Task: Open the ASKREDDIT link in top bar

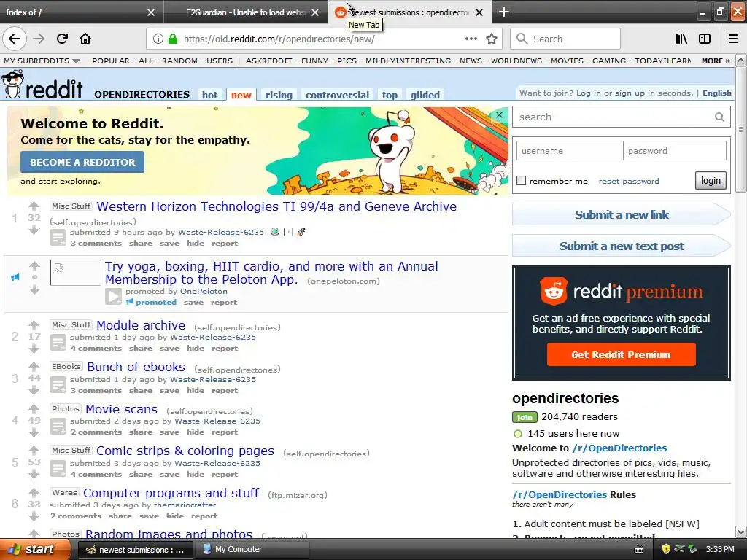Action: point(268,61)
